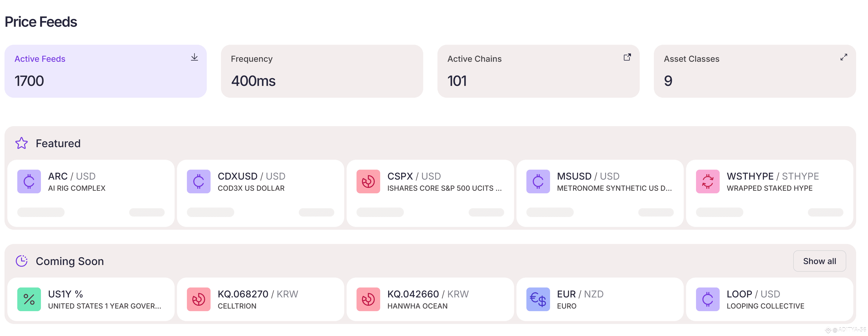The image size is (868, 336).
Task: Open the external link icon on Active Chains
Action: point(627,57)
